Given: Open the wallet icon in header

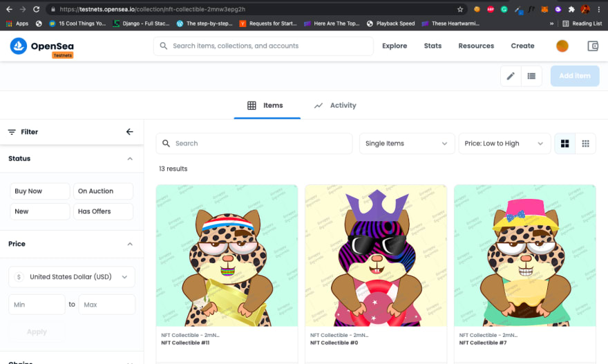Looking at the screenshot, I should click(593, 46).
